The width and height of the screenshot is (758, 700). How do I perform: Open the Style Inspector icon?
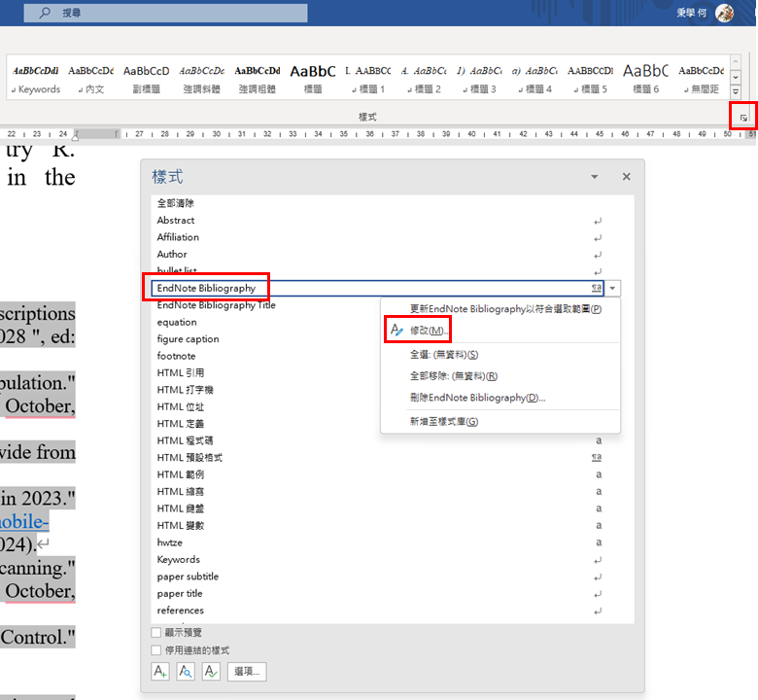click(x=186, y=672)
